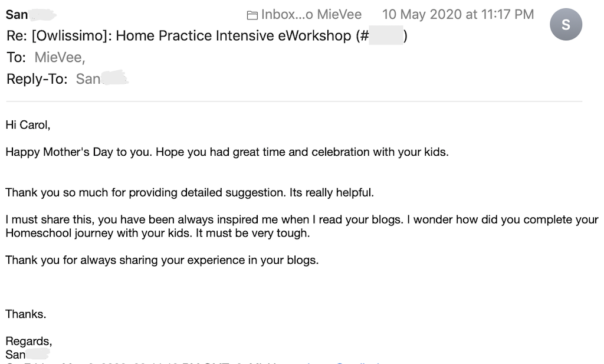
Task: Click the "Regards," closing line
Action: [x=29, y=342]
